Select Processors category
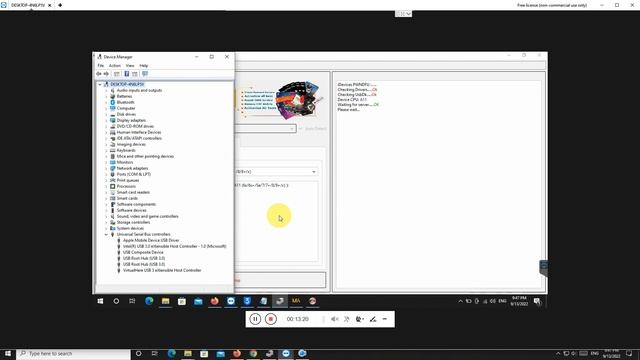Image resolution: width=640 pixels, height=360 pixels. coord(126,186)
